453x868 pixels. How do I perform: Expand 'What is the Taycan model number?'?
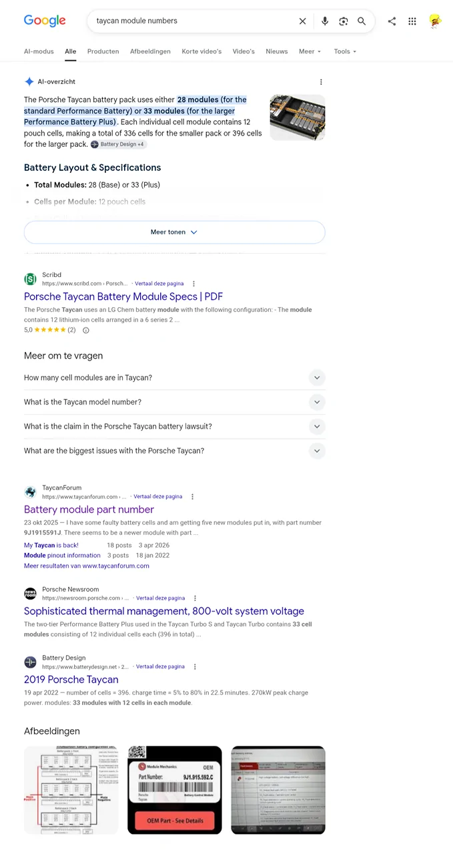174,402
